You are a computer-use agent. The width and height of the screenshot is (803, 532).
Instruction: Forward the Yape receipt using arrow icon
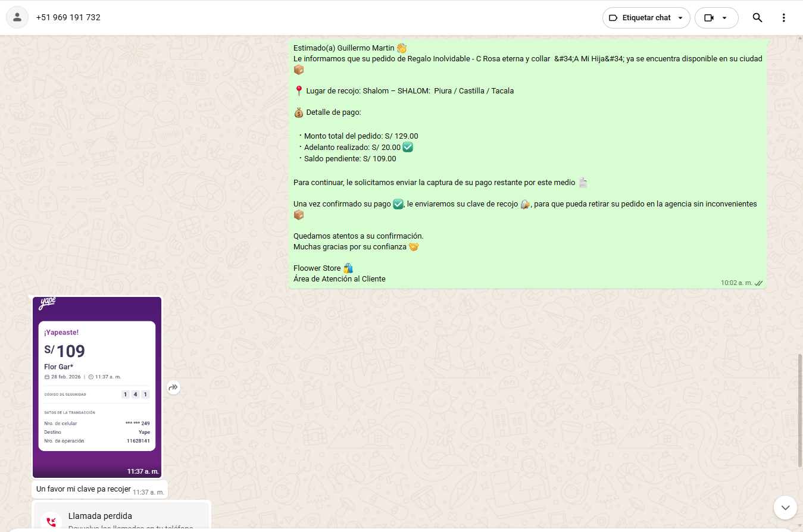[x=173, y=387]
